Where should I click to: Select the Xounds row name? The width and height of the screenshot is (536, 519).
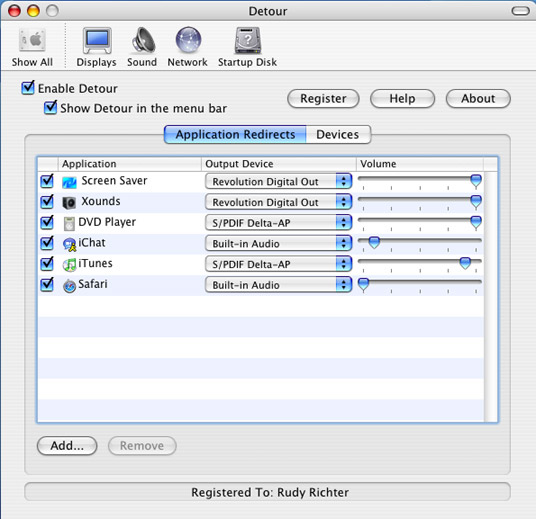(100, 201)
